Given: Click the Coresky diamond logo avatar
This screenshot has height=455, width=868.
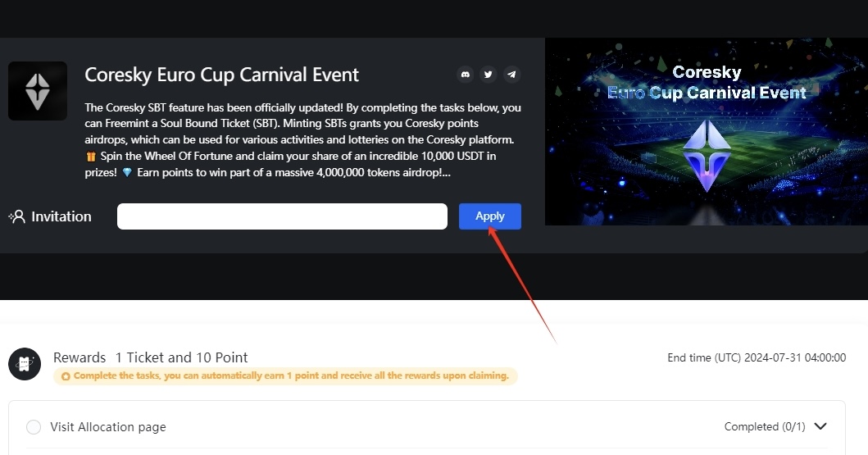Looking at the screenshot, I should [x=38, y=91].
